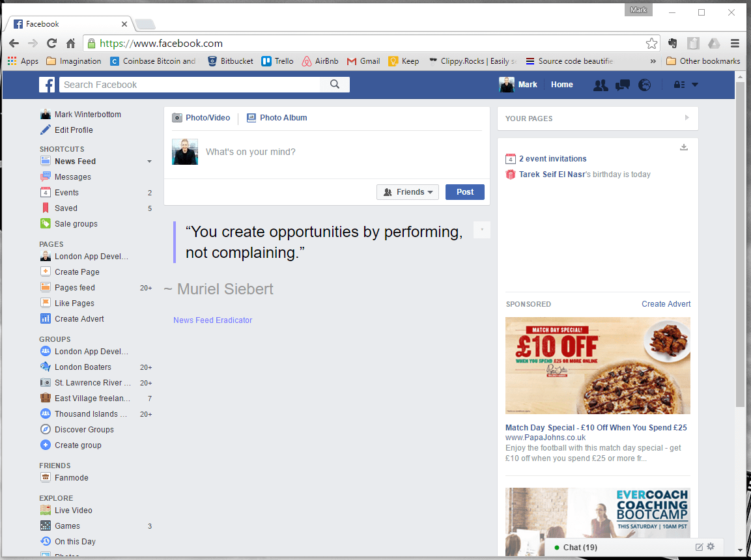Open the Chrome hamburger menu
Screen dimensions: 751x560
click(735, 44)
